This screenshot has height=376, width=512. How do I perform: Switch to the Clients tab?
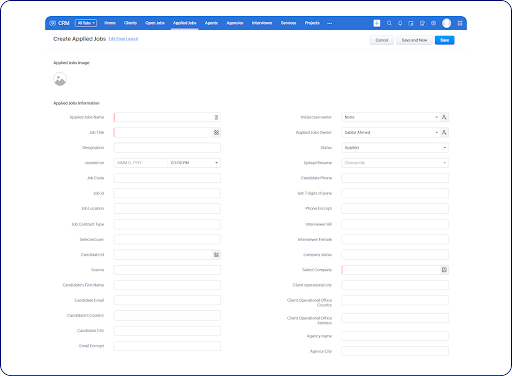point(130,23)
